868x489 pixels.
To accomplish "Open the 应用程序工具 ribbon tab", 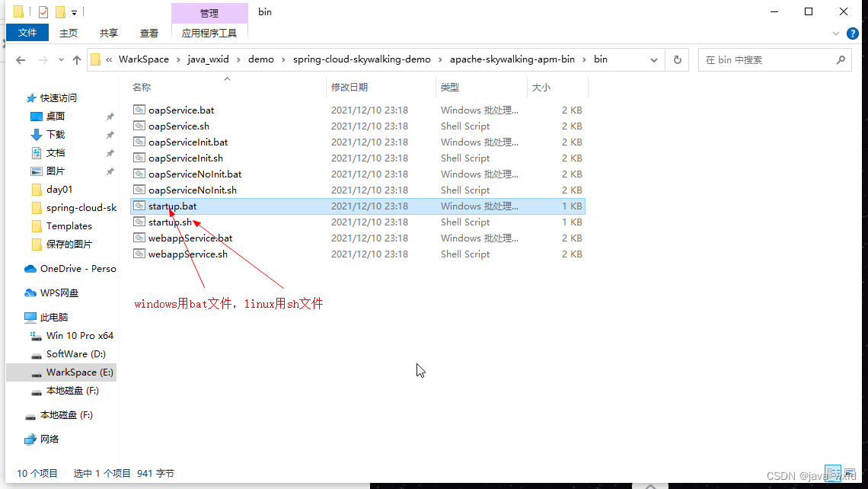I will pos(209,34).
